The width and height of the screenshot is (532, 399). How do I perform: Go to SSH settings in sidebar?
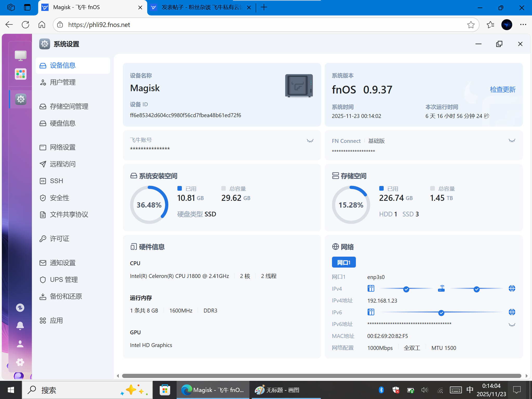[56, 181]
